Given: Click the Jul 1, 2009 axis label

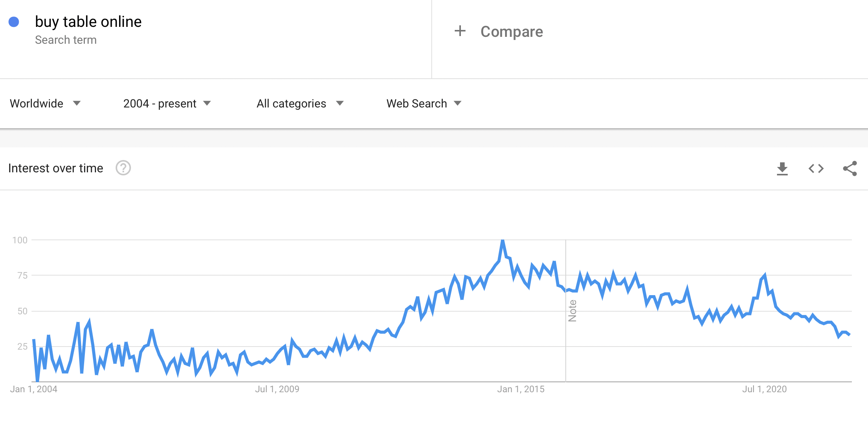Looking at the screenshot, I should (x=277, y=389).
